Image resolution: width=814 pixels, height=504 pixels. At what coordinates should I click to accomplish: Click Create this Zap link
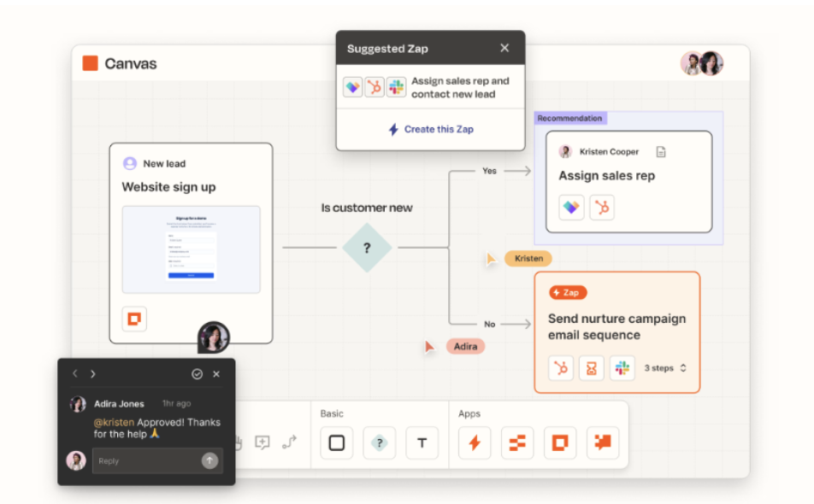click(x=431, y=129)
